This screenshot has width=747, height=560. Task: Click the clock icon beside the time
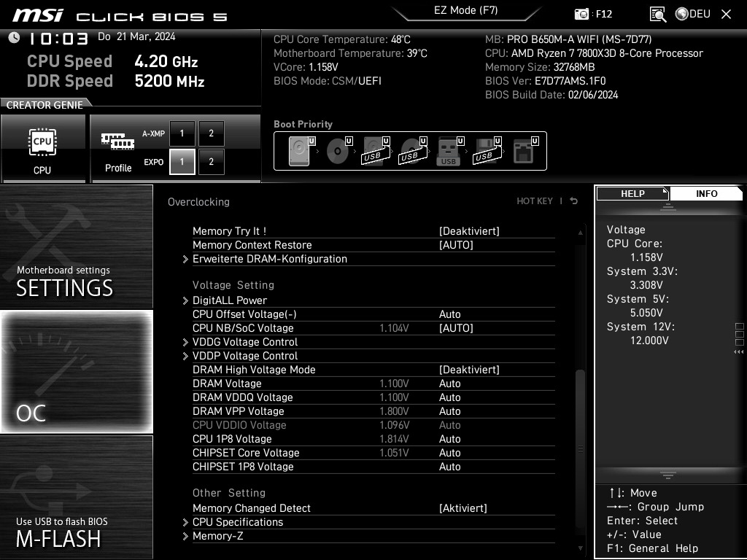[14, 38]
